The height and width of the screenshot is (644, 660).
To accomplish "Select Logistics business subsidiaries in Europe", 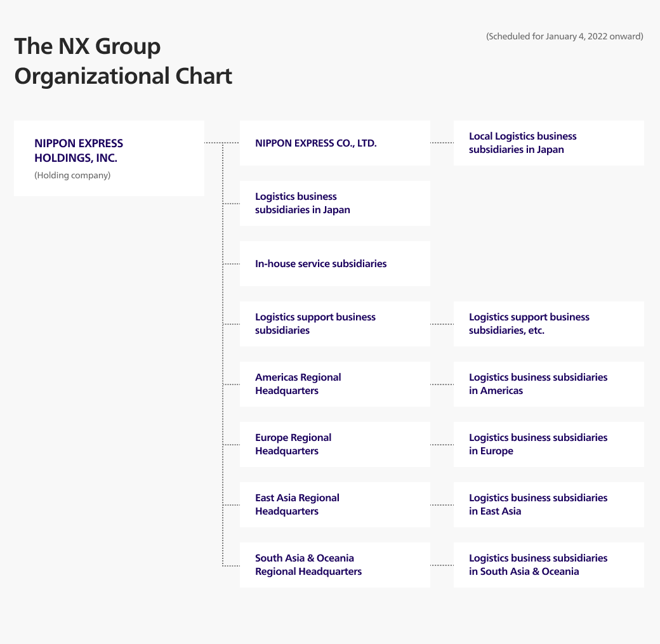I will [548, 445].
